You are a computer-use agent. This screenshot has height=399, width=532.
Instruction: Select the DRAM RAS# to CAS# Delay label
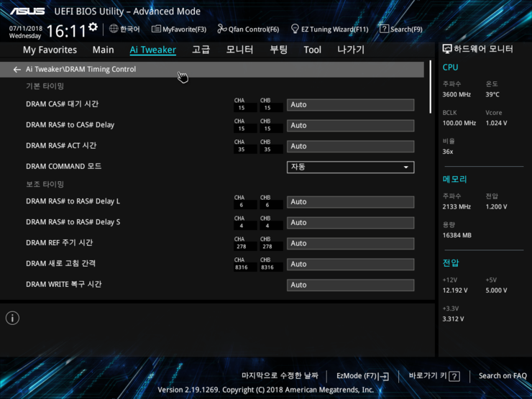(x=70, y=125)
